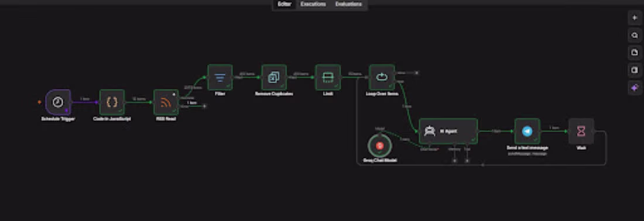Select the AI Agent node
Screen dimensions: 644x221
[x=448, y=131]
